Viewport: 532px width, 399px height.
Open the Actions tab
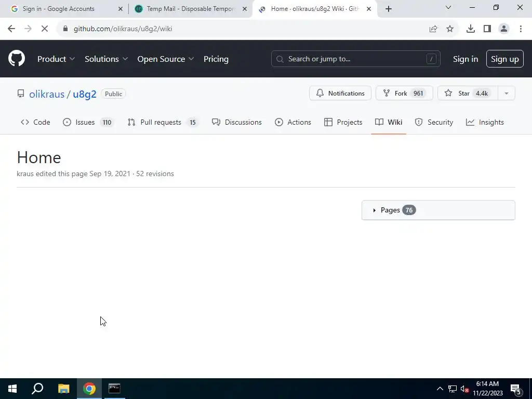pyautogui.click(x=293, y=122)
